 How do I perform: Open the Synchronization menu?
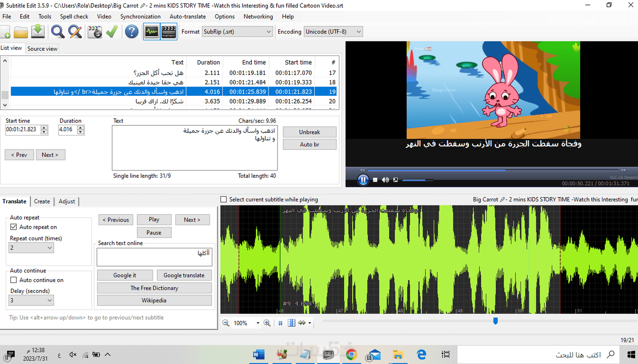click(140, 17)
